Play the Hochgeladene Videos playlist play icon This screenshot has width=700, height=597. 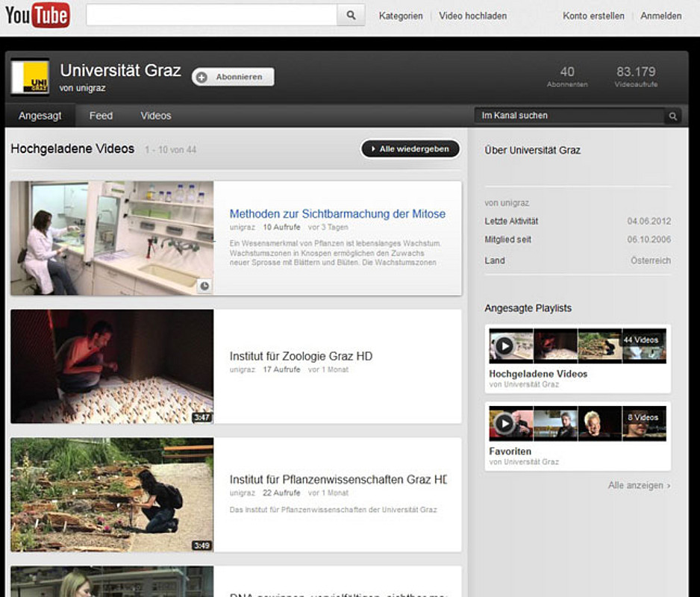505,346
